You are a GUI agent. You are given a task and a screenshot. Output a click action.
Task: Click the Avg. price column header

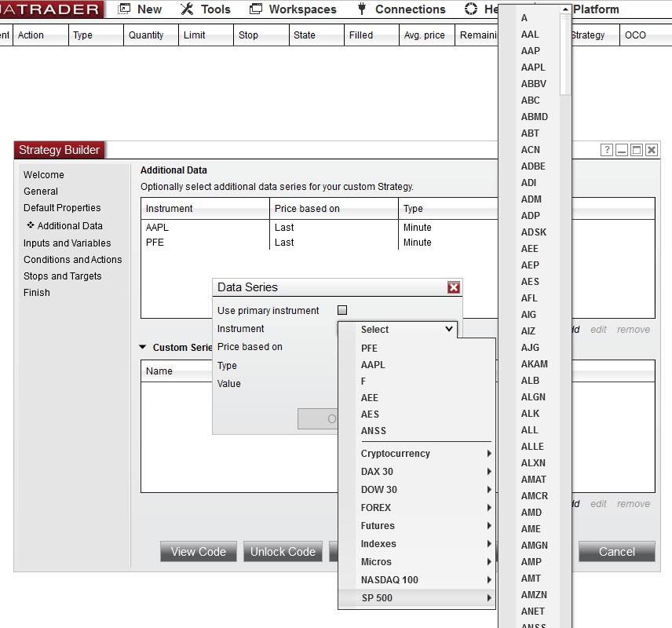point(426,35)
